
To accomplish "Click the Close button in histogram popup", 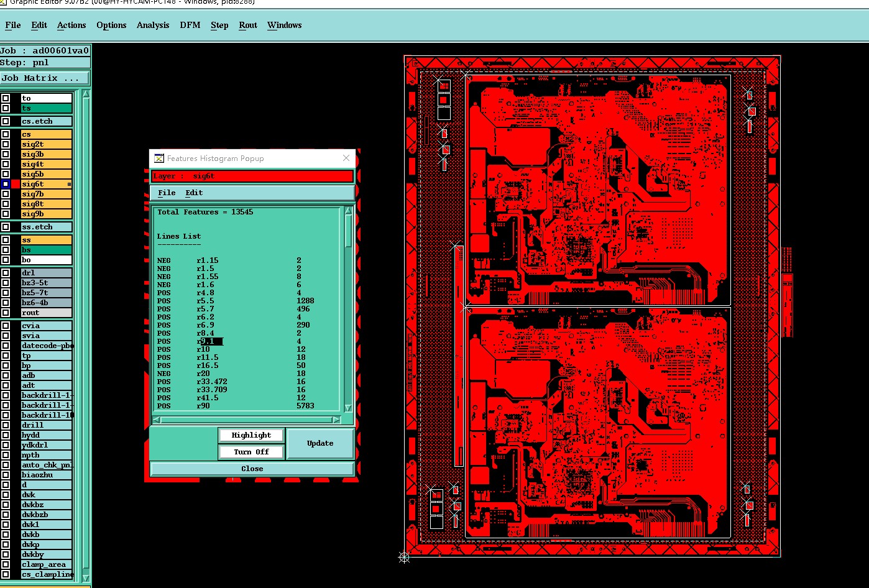I will 252,469.
